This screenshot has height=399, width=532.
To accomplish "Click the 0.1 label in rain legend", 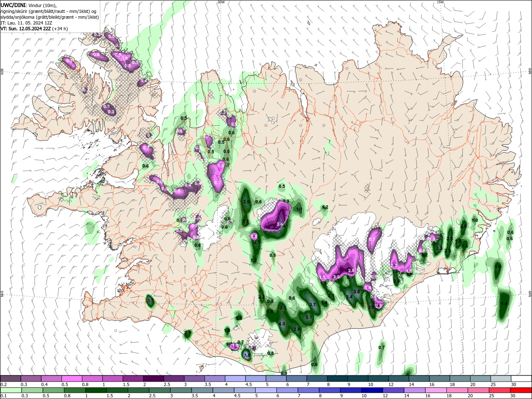I will click(4, 396).
